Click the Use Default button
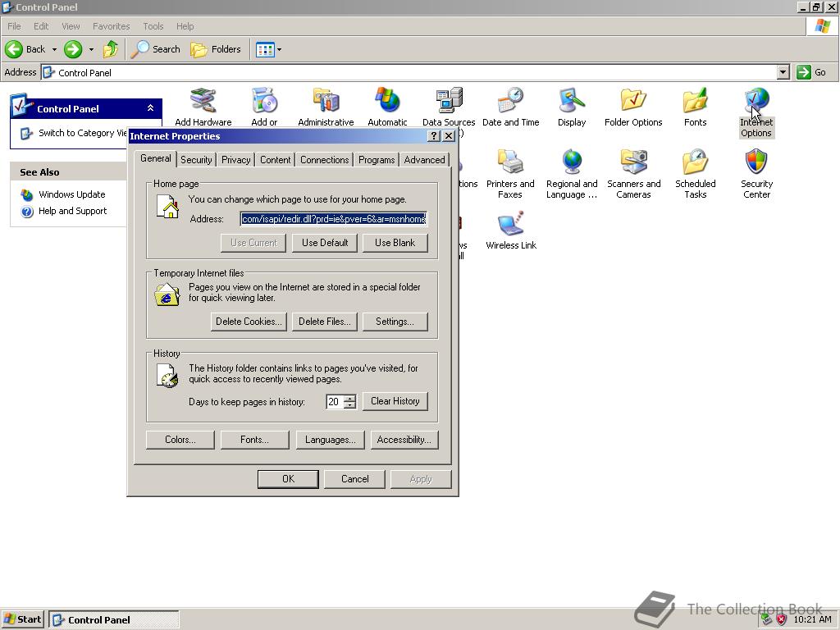840x630 pixels. pos(325,243)
